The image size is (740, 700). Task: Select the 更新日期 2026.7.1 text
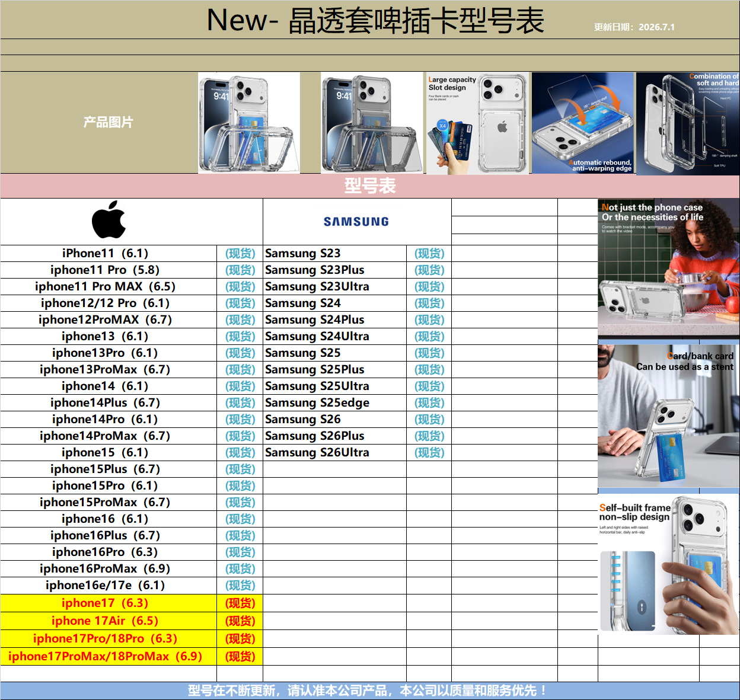point(634,27)
